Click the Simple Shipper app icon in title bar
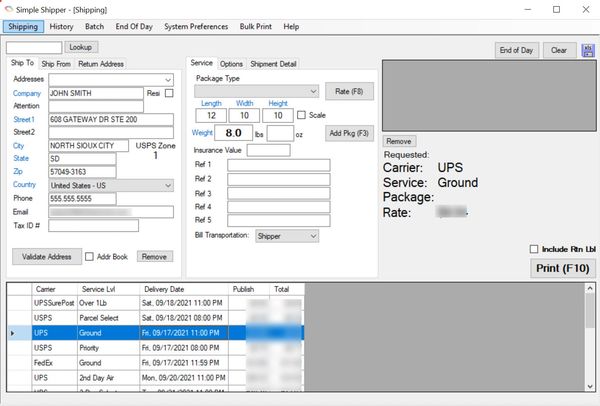Viewport: 600px width, 406px height. 9,8
